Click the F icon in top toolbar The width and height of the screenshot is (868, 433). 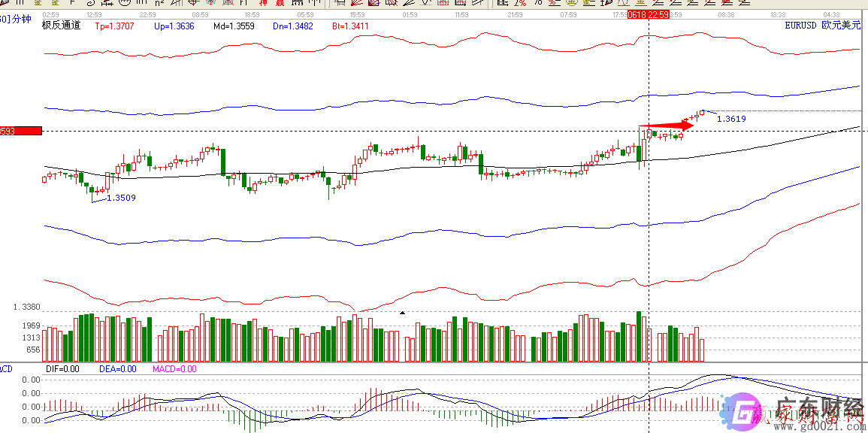click(73, 3)
